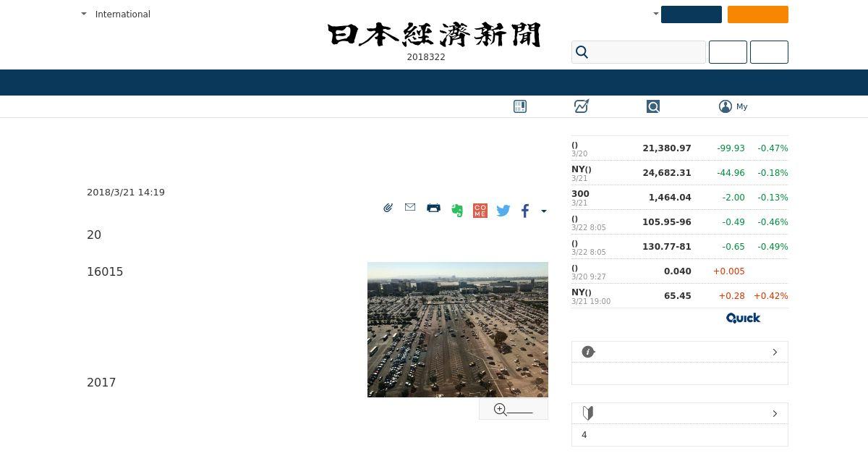Image resolution: width=868 pixels, height=456 pixels.
Task: Open the International edition dropdown
Action: [x=116, y=14]
